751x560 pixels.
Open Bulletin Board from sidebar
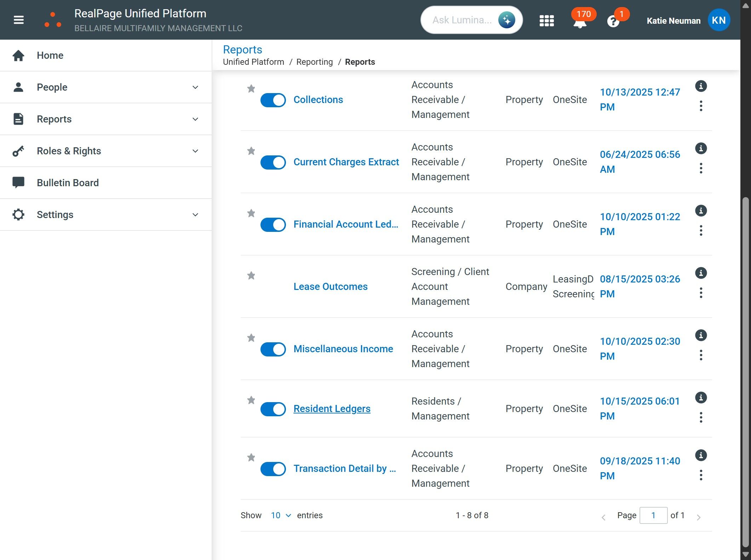click(68, 183)
